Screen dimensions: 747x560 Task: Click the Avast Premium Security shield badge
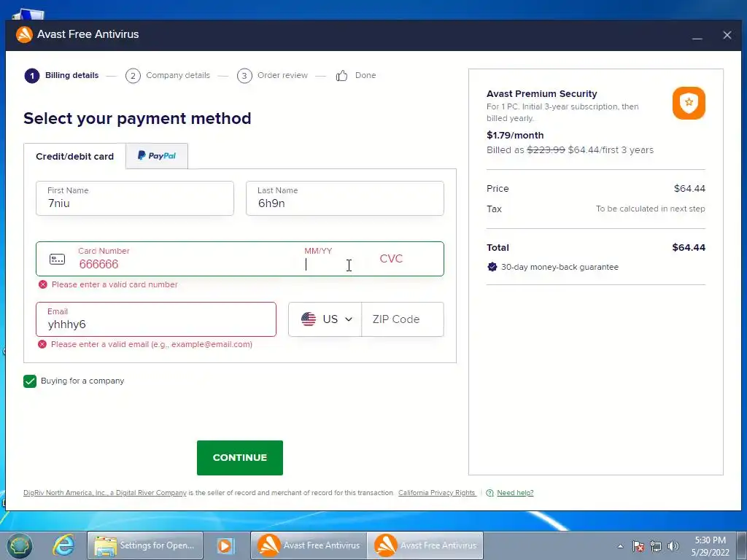point(689,103)
